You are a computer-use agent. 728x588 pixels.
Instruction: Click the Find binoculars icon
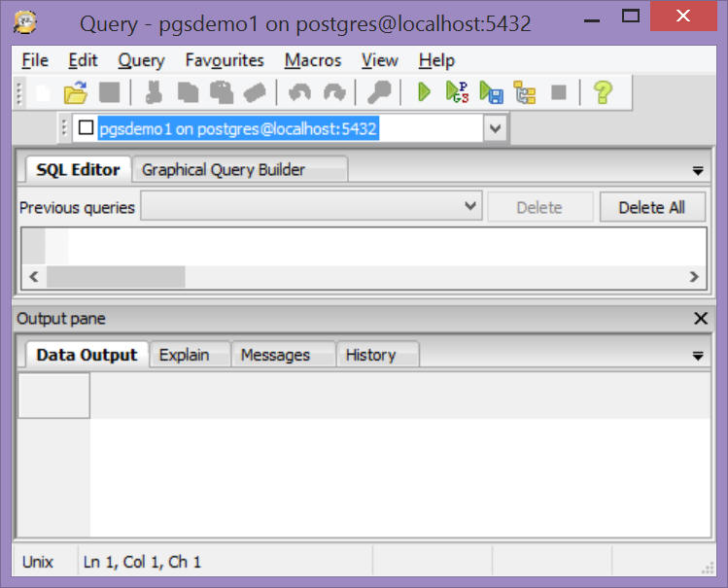[379, 92]
